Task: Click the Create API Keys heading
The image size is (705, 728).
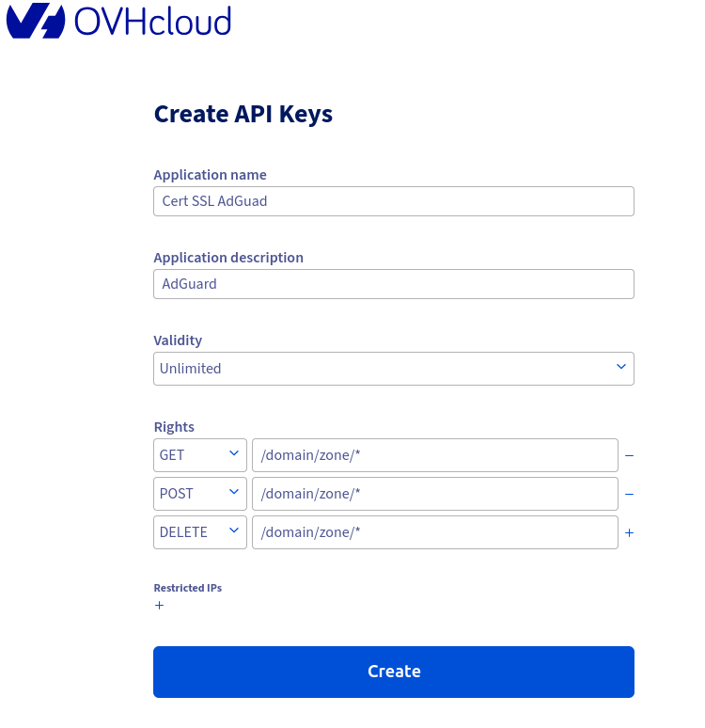Action: point(243,114)
